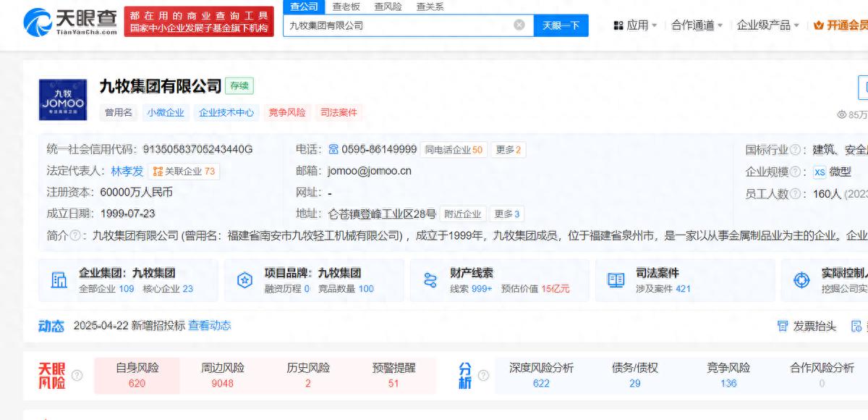
Task: Clear the search box with the X icon
Action: pos(519,25)
